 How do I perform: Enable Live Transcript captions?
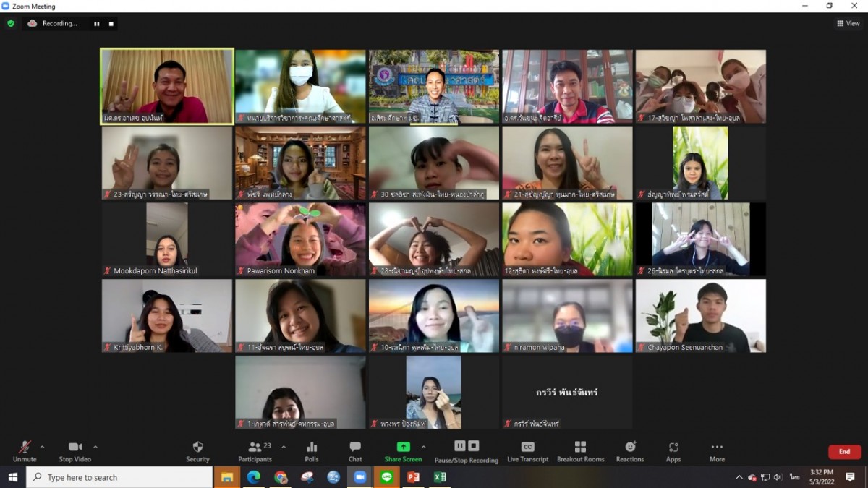click(527, 451)
